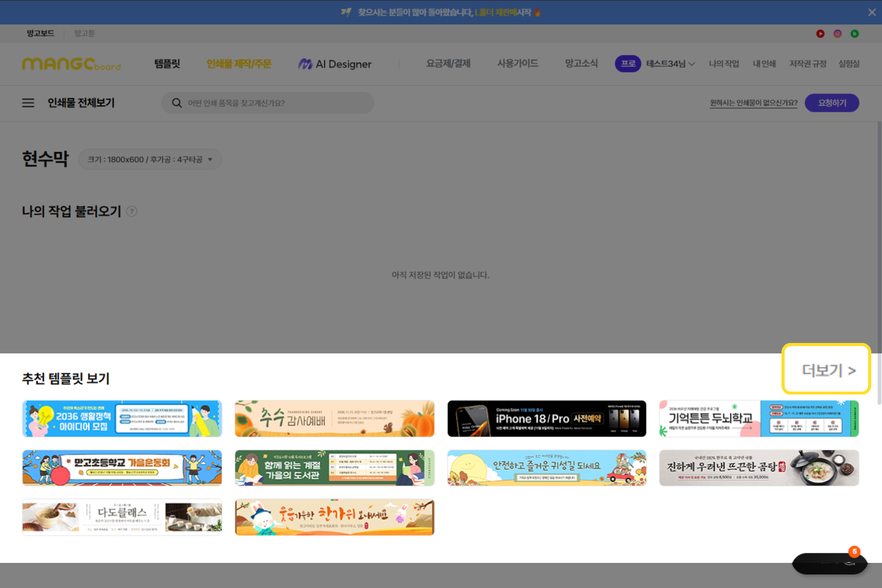
Task: Open the 템플릿 menu
Action: tap(167, 64)
